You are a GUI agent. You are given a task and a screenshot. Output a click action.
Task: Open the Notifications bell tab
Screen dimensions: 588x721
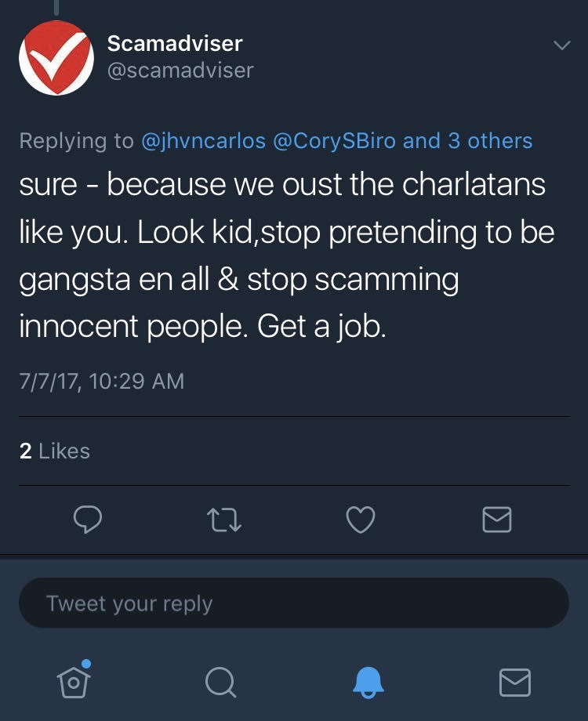click(367, 682)
